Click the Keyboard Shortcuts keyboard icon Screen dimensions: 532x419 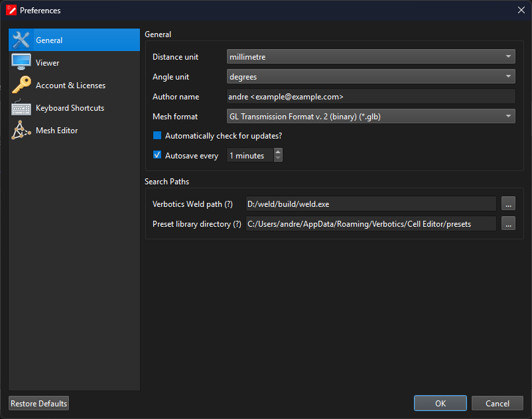click(21, 108)
